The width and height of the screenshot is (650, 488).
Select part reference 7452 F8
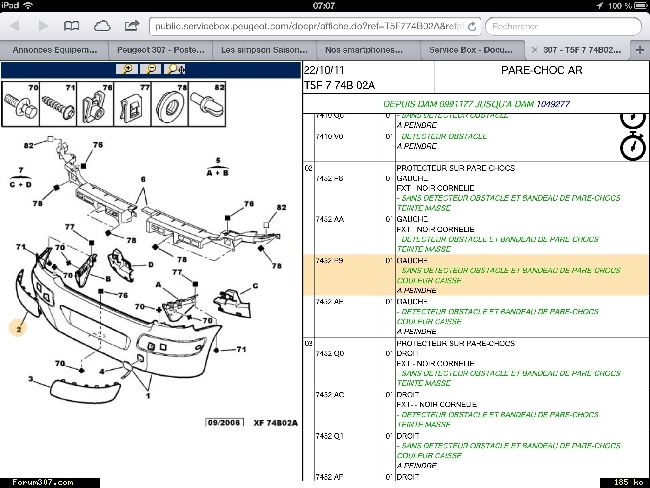point(330,178)
